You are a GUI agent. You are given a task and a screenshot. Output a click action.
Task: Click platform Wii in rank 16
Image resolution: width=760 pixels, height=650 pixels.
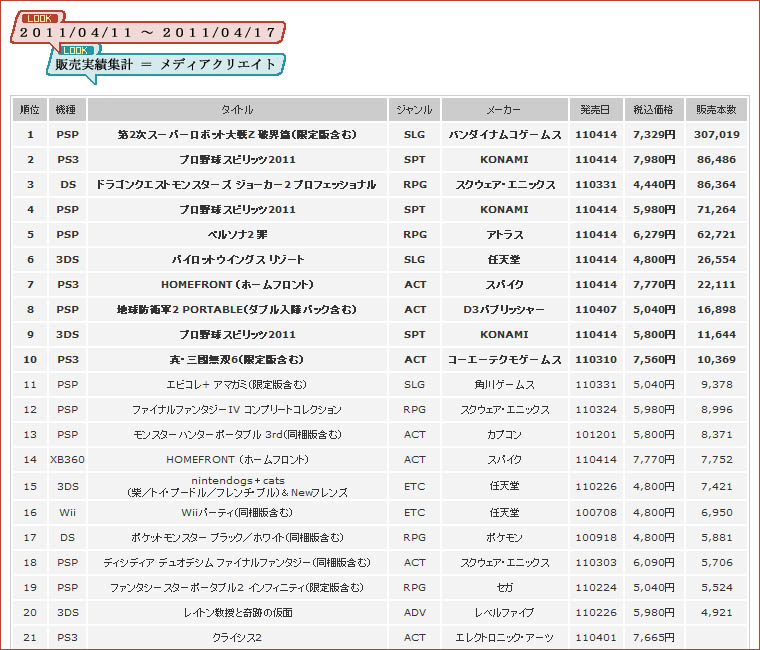[x=67, y=513]
